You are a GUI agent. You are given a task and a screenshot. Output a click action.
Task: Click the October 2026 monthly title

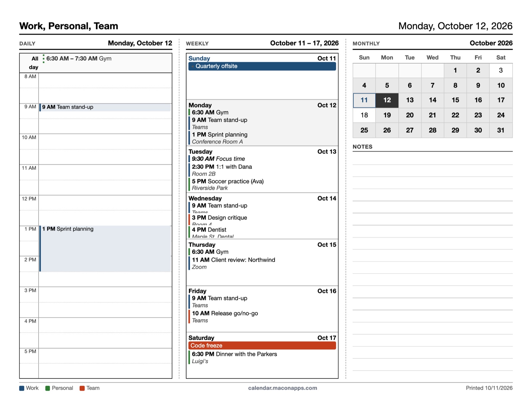(x=491, y=43)
